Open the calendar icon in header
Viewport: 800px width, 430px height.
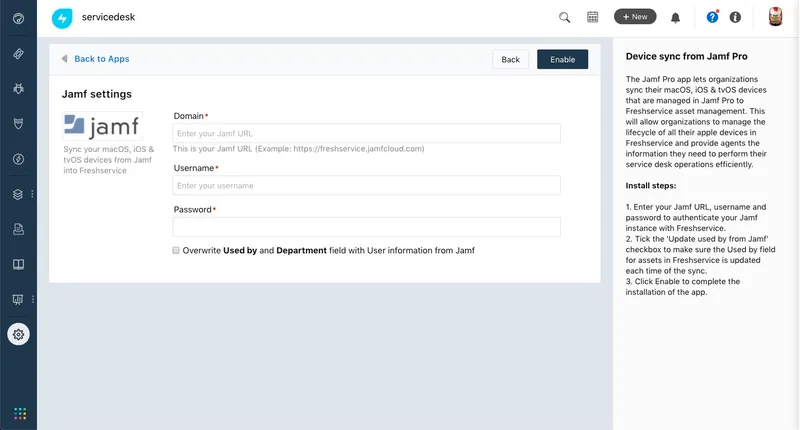tap(592, 17)
